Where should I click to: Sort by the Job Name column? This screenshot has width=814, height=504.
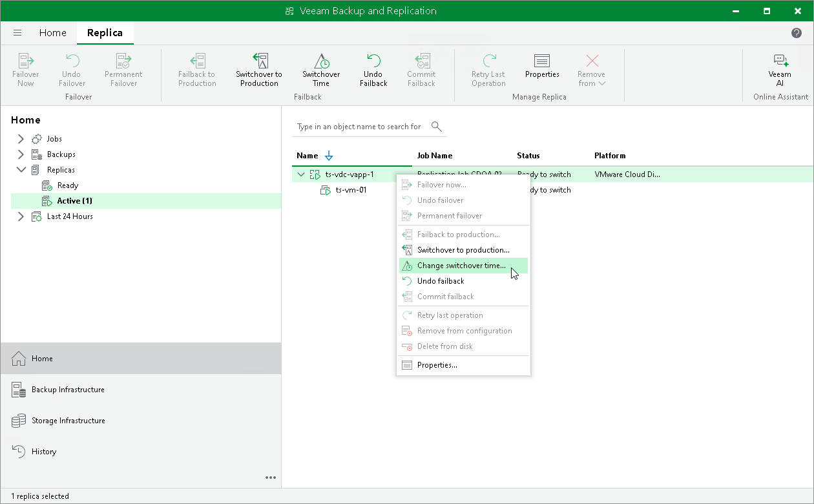point(435,156)
